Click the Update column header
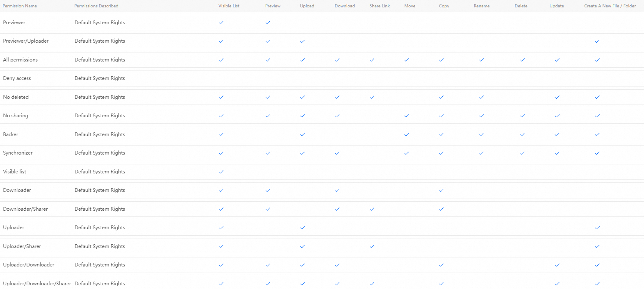644x289 pixels. (557, 6)
